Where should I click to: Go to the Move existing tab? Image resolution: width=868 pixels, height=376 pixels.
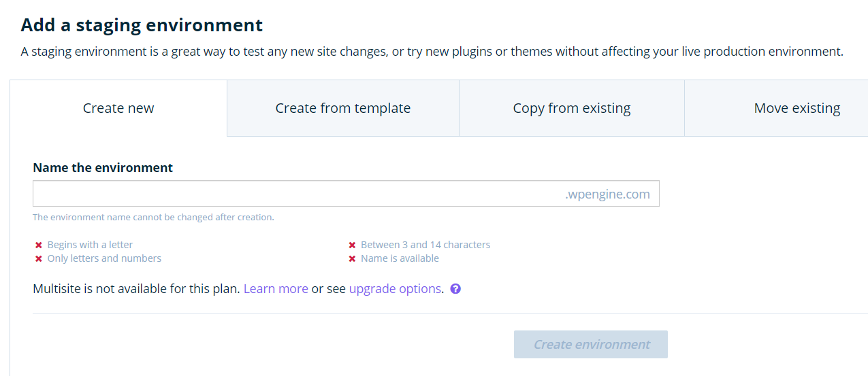click(797, 108)
